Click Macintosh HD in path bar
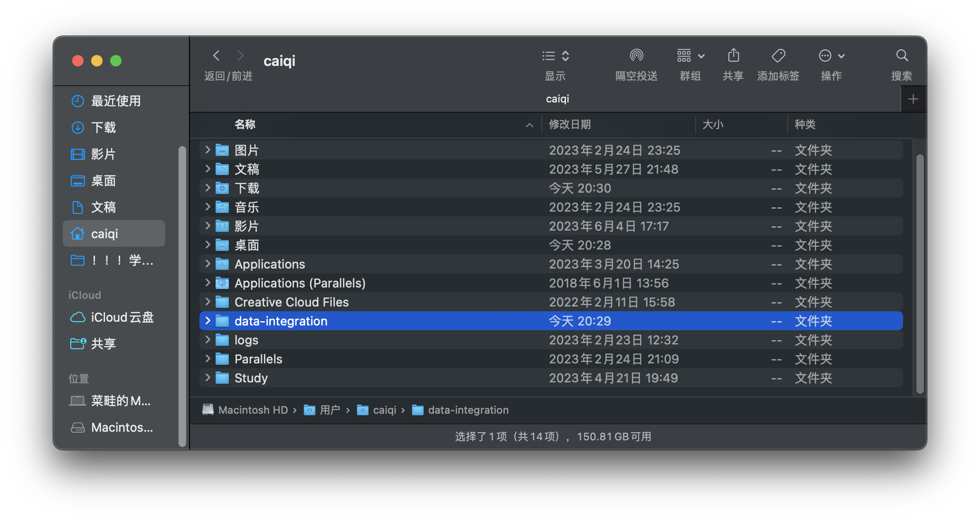This screenshot has width=980, height=520. (253, 410)
